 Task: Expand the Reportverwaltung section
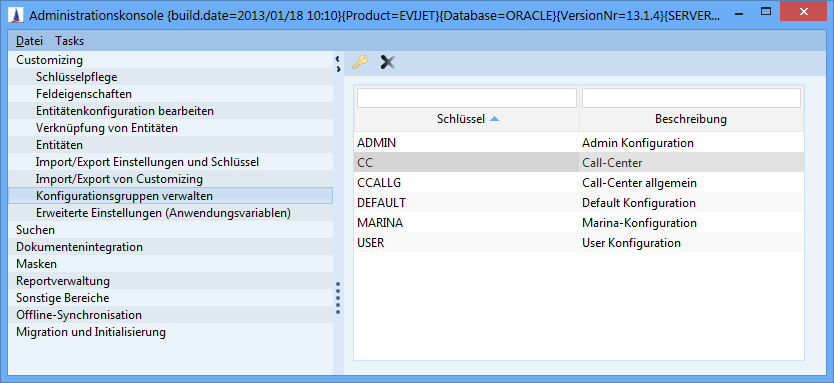(x=171, y=281)
